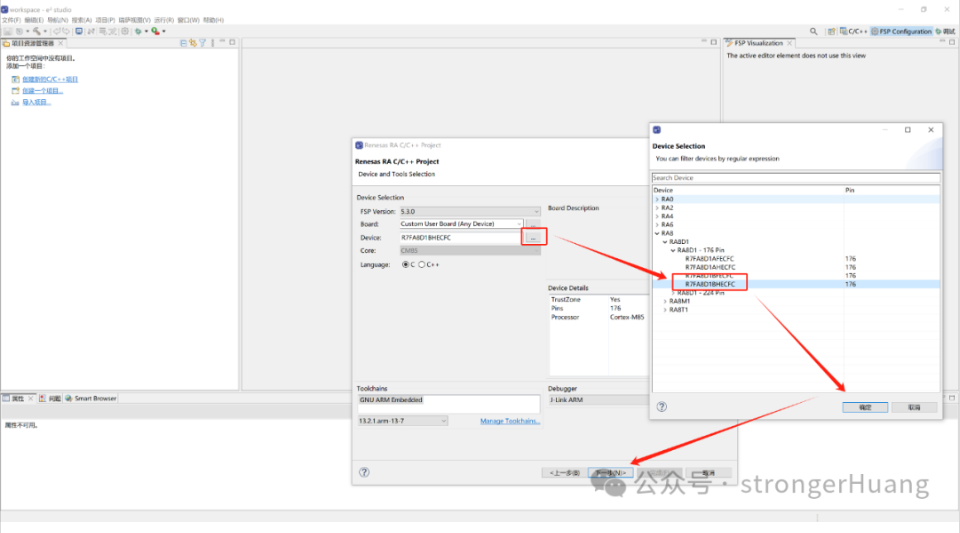
Task: Switch to FSP Configuration perspective
Action: (x=901, y=31)
